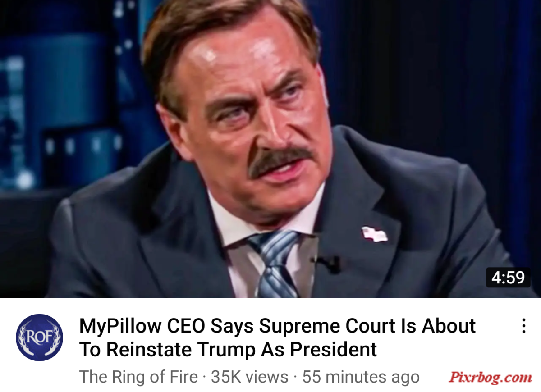Click the 35K views count
541x392 pixels.
tap(250, 377)
